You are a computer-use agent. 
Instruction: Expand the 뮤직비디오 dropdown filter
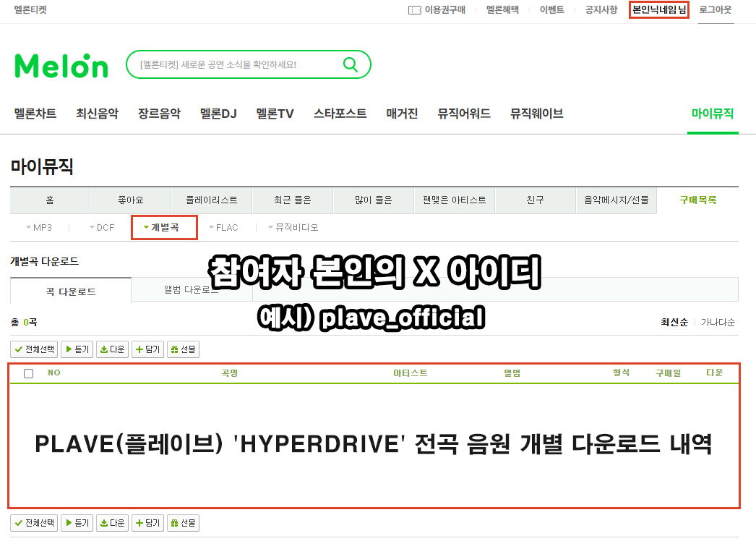point(293,227)
